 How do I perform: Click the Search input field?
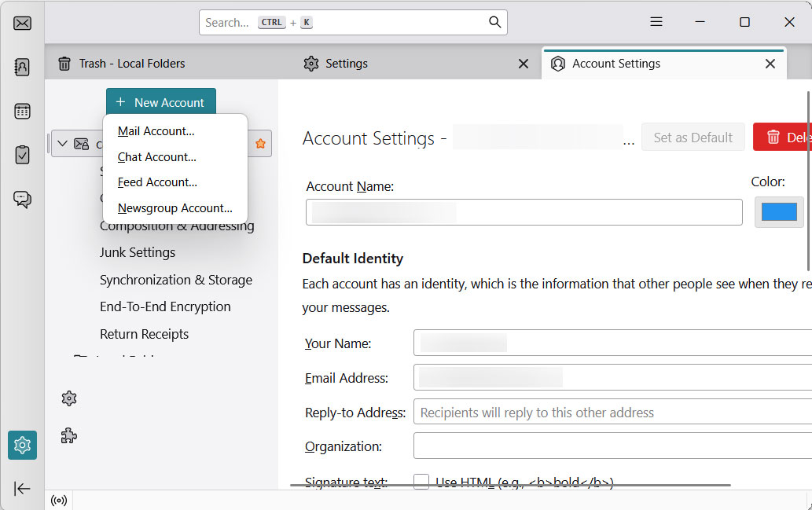pyautogui.click(x=353, y=22)
